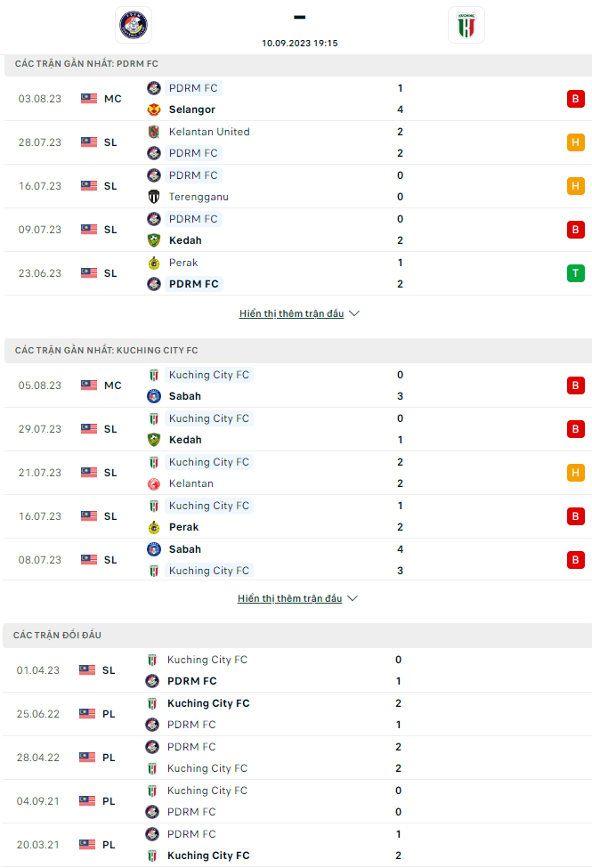Click the match date 10.09.2023 19:15
The image size is (592, 868).
(x=299, y=42)
